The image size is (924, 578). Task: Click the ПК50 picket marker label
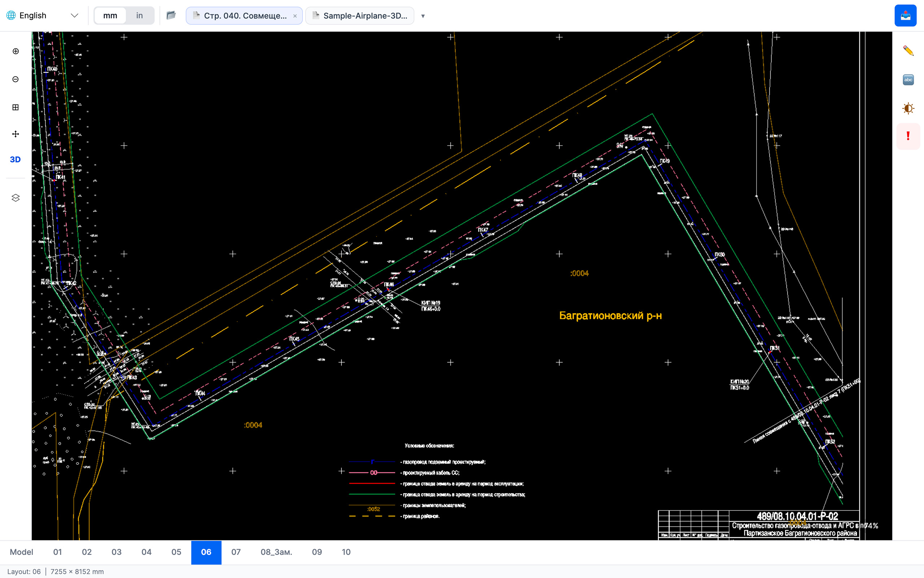pyautogui.click(x=719, y=255)
